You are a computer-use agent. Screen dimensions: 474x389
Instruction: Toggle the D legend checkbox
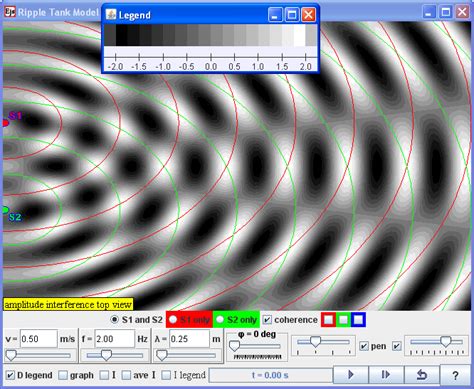[x=10, y=375]
